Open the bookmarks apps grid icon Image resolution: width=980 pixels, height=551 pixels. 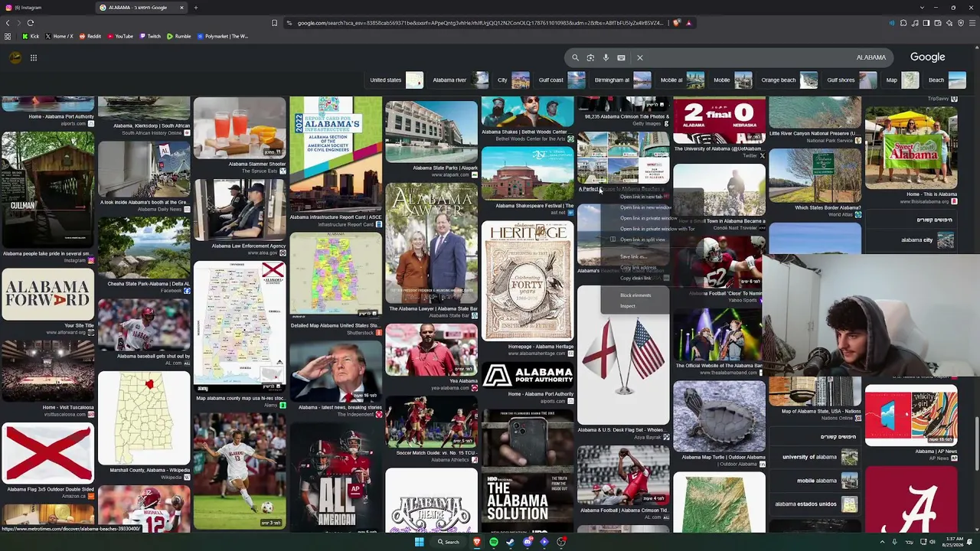[x=8, y=36]
